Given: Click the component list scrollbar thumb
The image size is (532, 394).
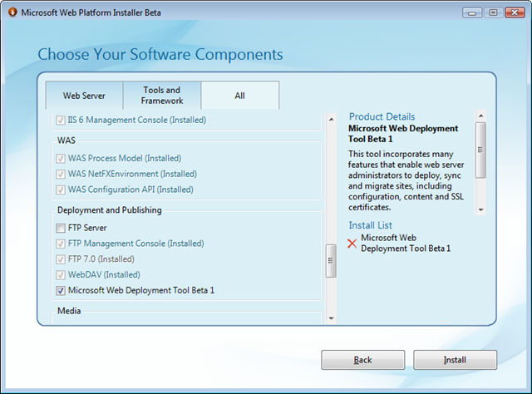Looking at the screenshot, I should (331, 261).
